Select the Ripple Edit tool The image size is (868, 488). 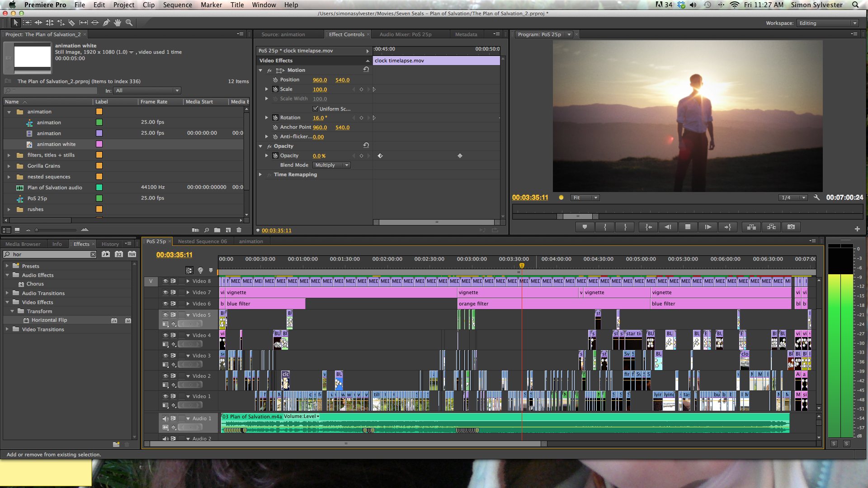click(x=38, y=23)
